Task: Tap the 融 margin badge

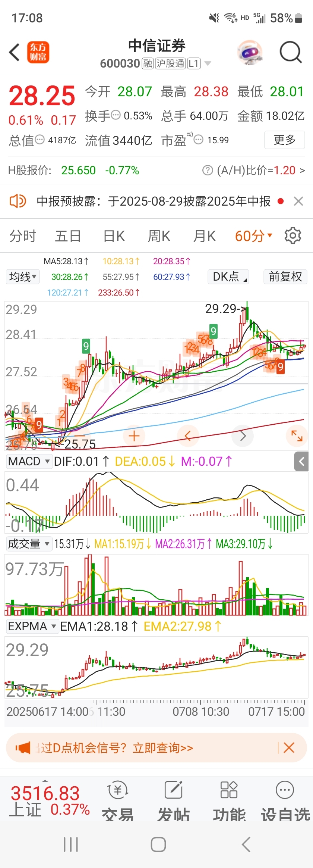Action: 148,63
